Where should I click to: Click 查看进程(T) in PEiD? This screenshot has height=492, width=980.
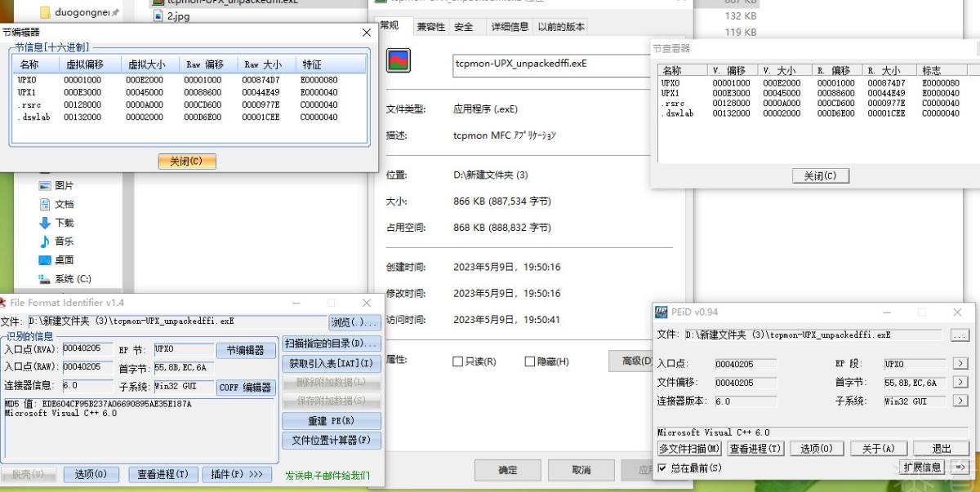[755, 449]
